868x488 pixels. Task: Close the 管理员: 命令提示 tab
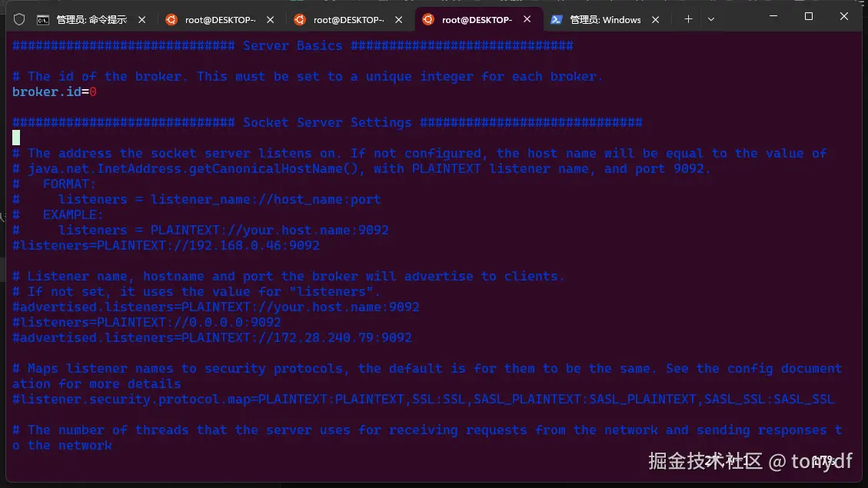pyautogui.click(x=141, y=20)
